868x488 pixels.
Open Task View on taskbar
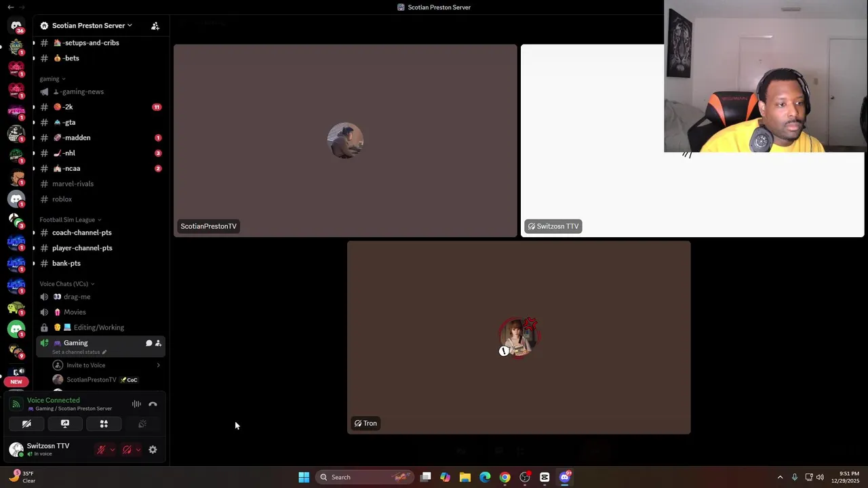pyautogui.click(x=425, y=477)
